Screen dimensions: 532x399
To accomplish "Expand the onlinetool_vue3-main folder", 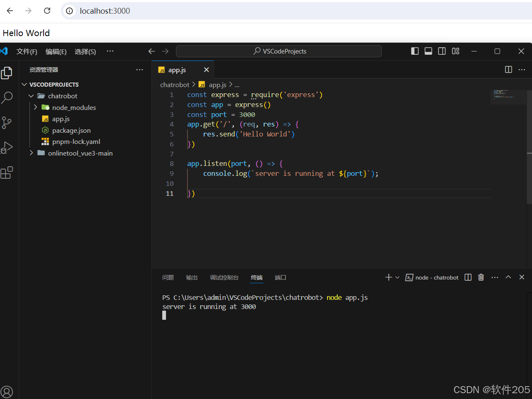I will click(x=31, y=153).
